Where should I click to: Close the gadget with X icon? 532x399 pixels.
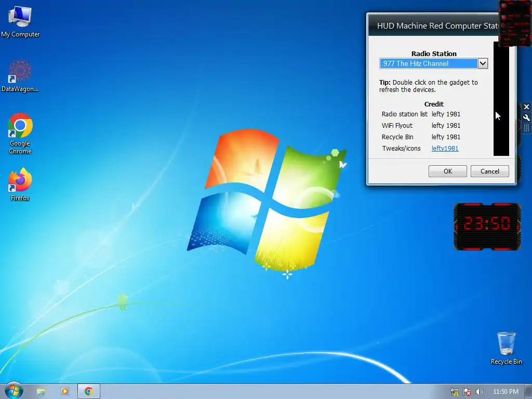tap(526, 107)
